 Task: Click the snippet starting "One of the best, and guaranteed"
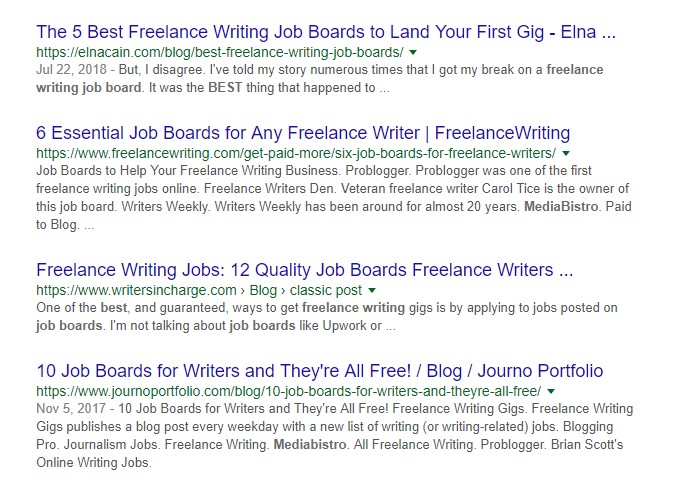[327, 317]
